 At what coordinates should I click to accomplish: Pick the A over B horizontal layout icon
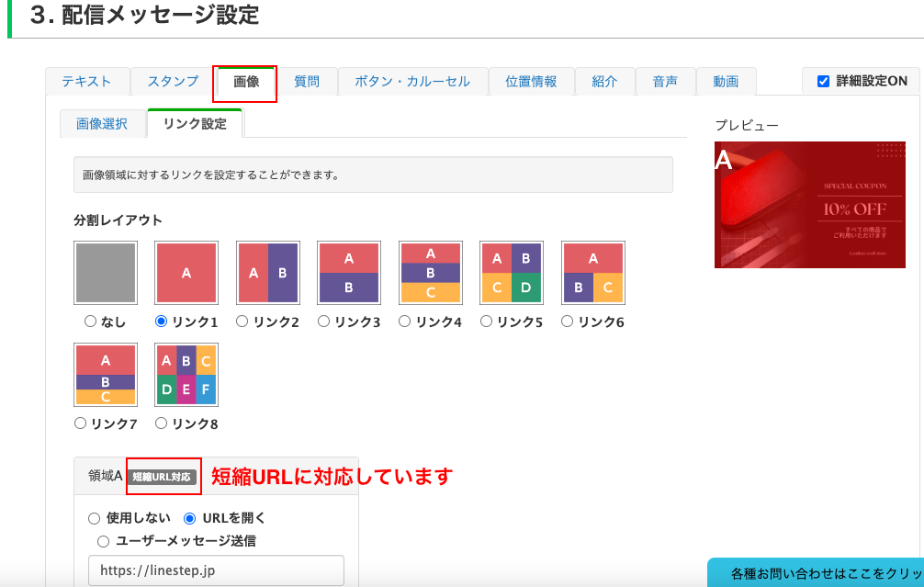coord(349,273)
